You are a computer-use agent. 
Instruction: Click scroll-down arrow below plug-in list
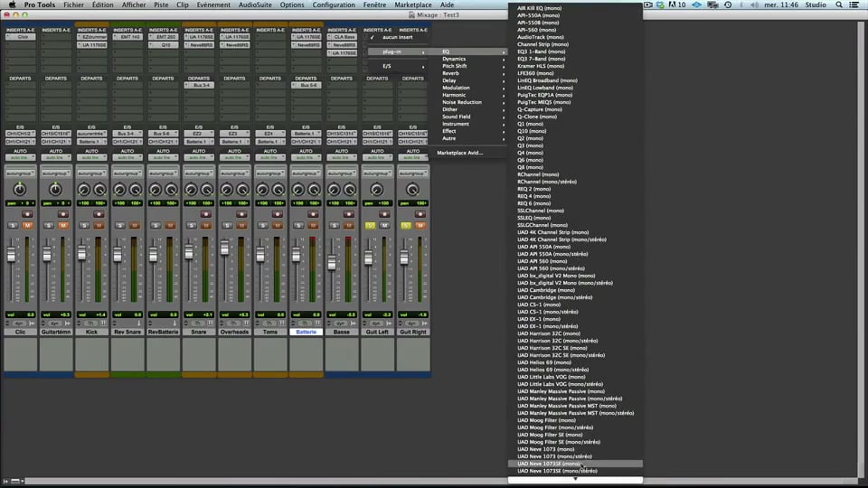[575, 479]
